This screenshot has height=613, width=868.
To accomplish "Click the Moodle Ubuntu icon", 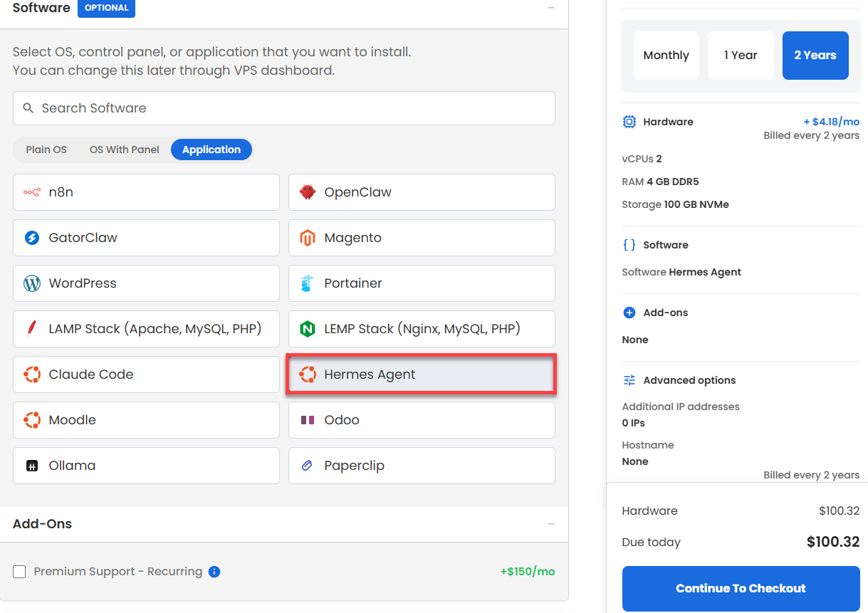I will 31,420.
